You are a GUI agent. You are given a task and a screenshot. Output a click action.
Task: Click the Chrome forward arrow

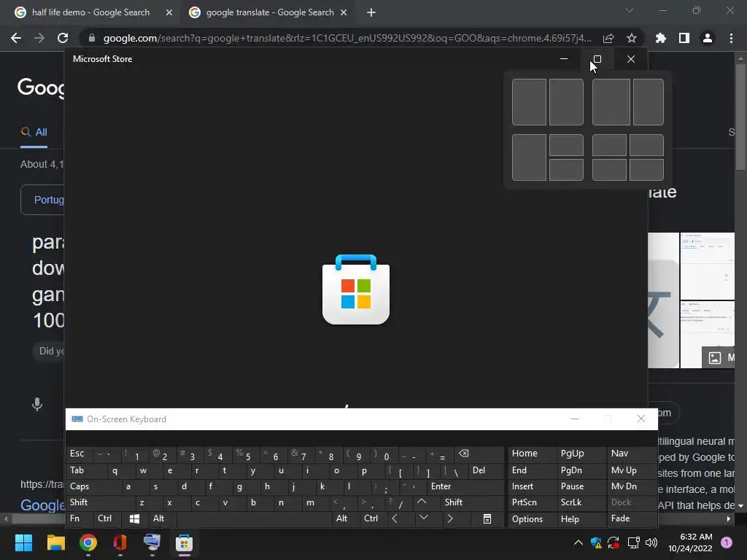tap(39, 38)
